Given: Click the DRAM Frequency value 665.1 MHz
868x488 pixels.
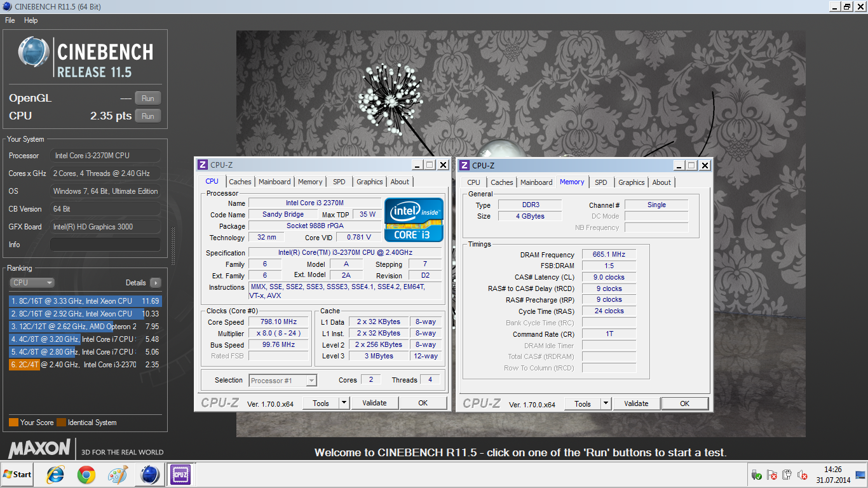Looking at the screenshot, I should pos(609,254).
